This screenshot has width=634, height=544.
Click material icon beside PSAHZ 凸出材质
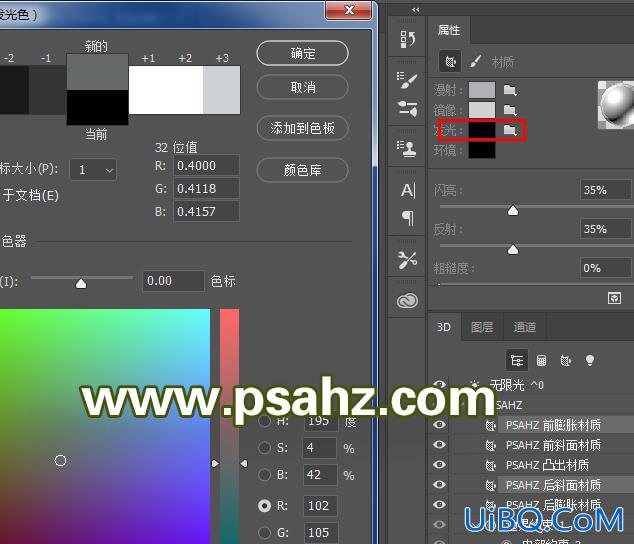click(490, 465)
